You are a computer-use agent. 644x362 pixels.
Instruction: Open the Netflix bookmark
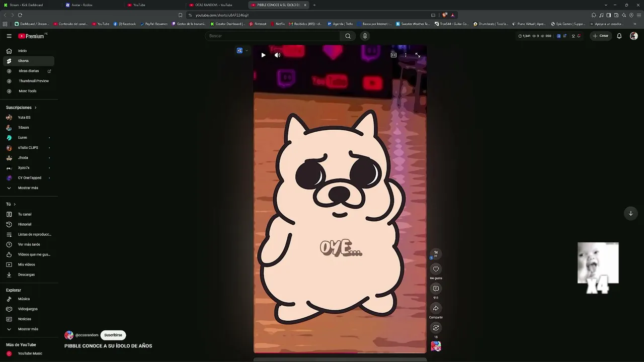click(278, 24)
